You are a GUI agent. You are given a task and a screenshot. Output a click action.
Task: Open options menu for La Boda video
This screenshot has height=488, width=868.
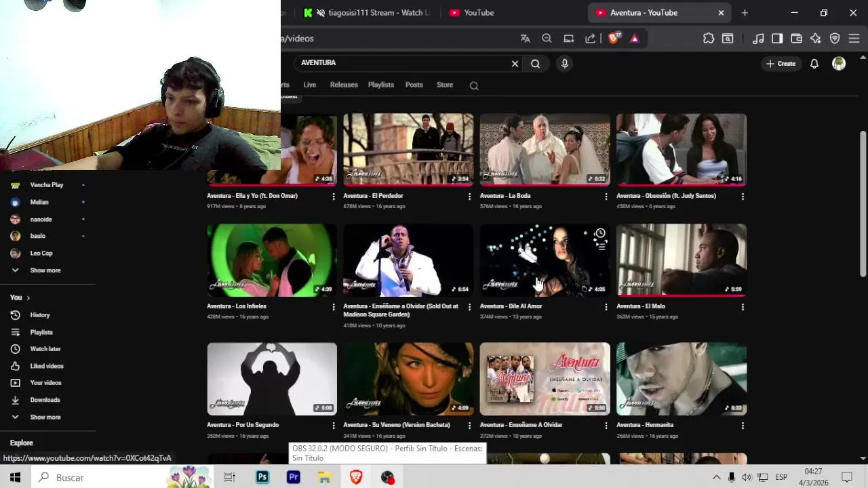(606, 197)
